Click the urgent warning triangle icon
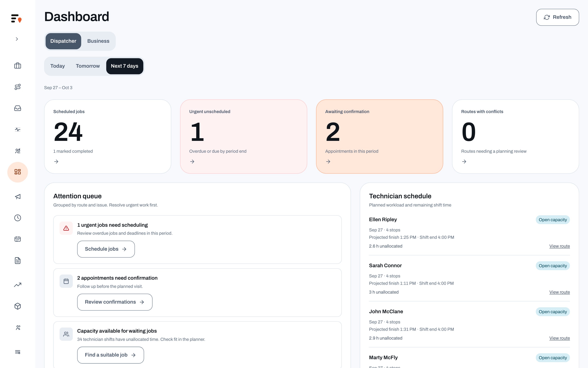The width and height of the screenshot is (588, 368). [x=66, y=228]
